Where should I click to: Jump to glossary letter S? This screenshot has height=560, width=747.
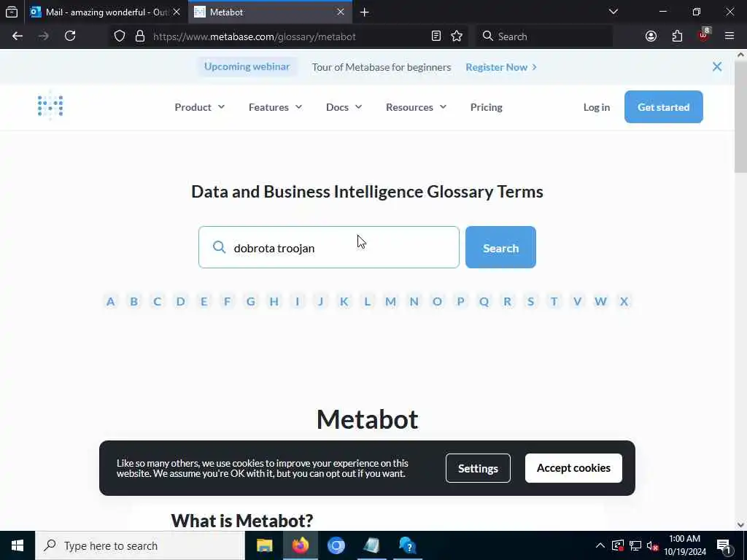[x=531, y=301]
